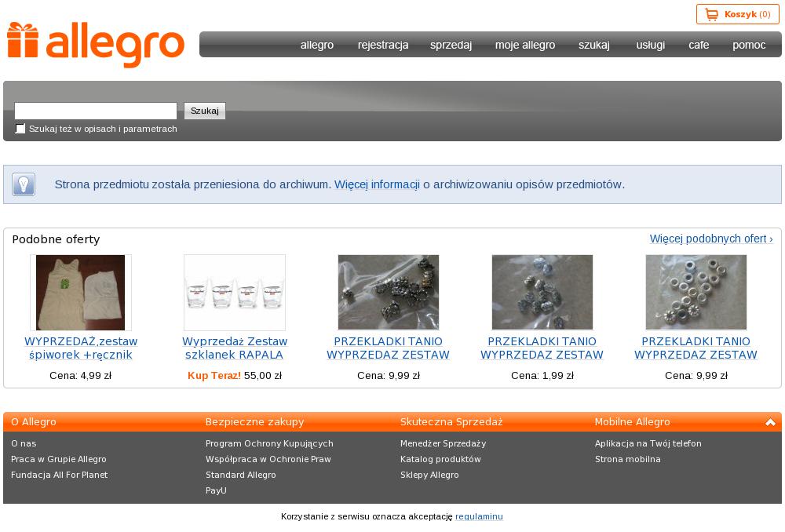The width and height of the screenshot is (785, 532).
Task: Open the allegro menu item
Action: 317,45
